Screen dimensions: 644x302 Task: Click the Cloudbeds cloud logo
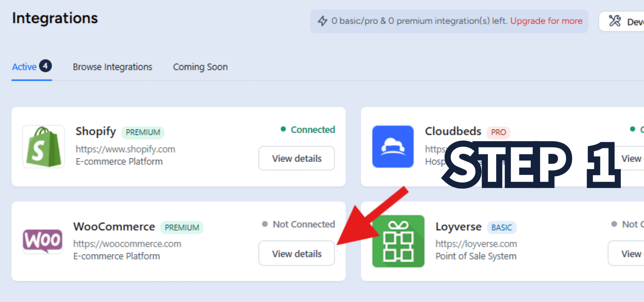pyautogui.click(x=393, y=147)
